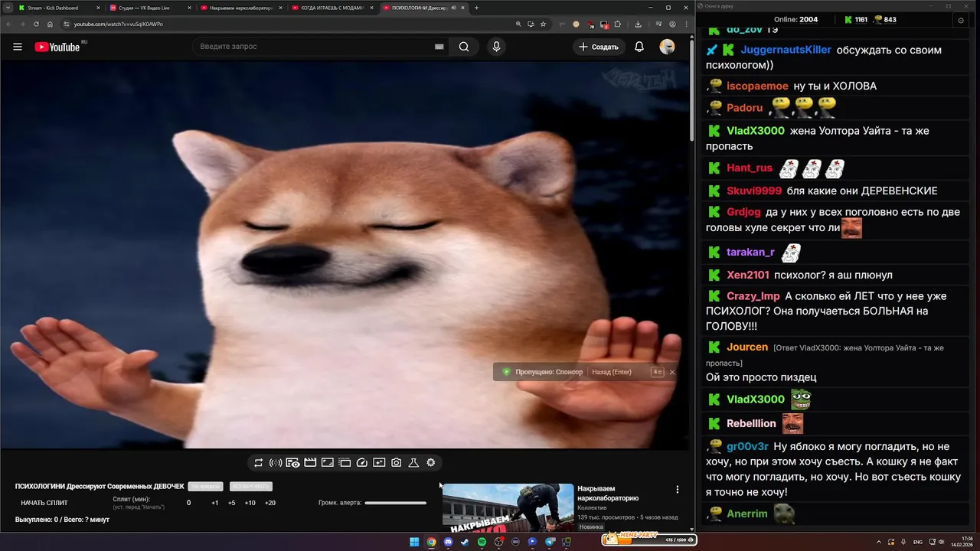Bookmark this page with the star icon

(544, 24)
